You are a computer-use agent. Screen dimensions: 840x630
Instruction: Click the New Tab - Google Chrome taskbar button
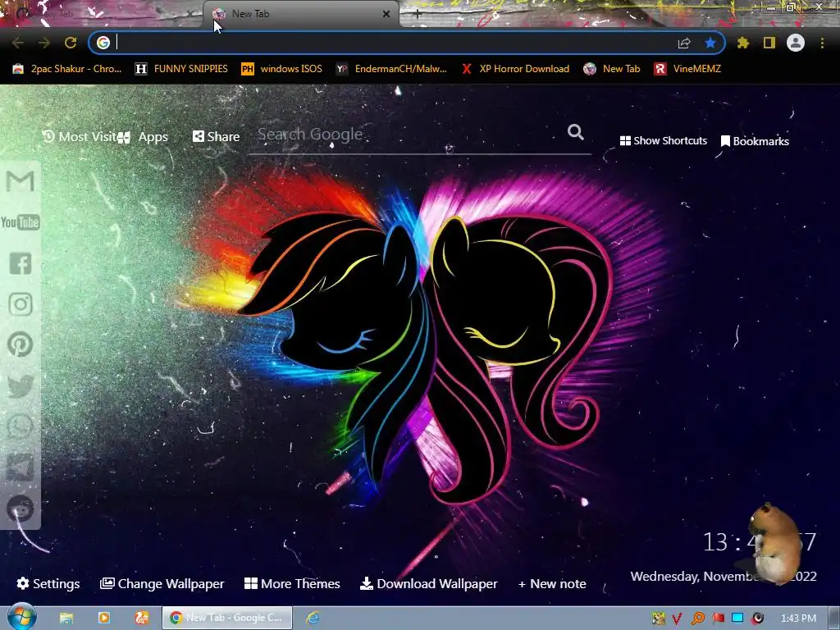[227, 618]
